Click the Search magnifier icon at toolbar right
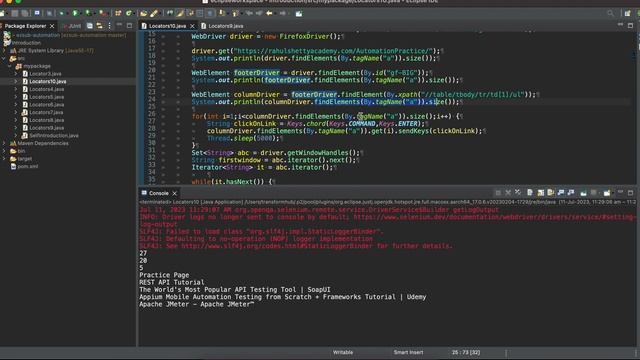Image resolution: width=640 pixels, height=360 pixels. point(610,13)
